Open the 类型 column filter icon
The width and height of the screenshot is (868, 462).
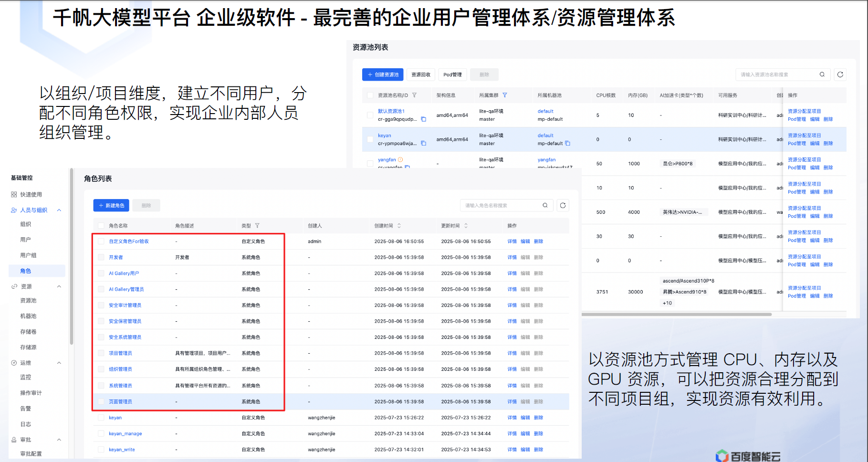[257, 226]
